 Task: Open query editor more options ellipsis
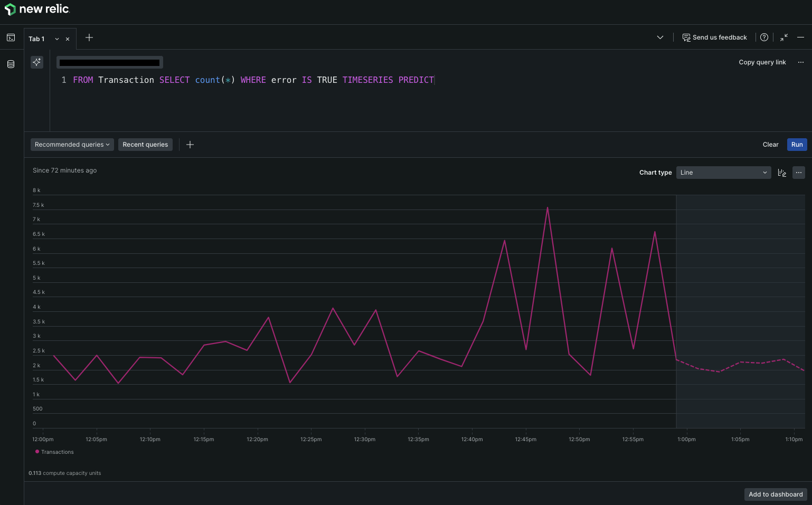[801, 62]
